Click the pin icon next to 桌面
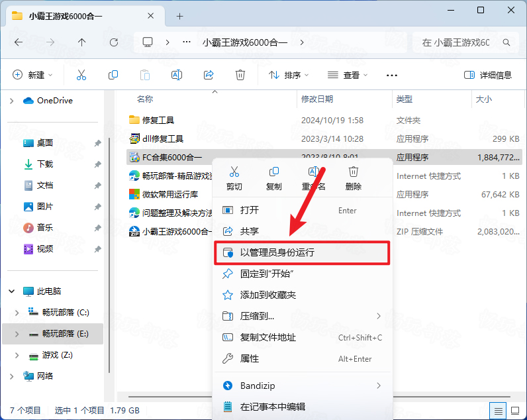Viewport: 527px width, 420px height. pyautogui.click(x=97, y=143)
